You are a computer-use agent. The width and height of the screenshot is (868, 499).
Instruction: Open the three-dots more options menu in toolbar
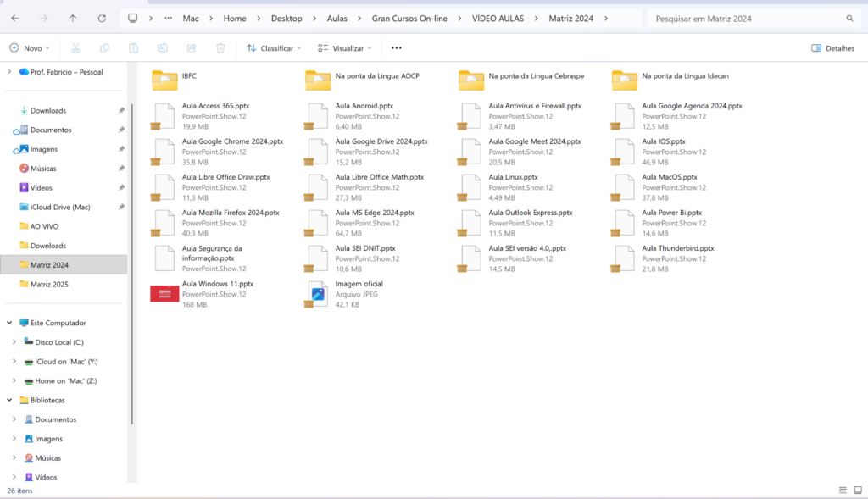click(397, 48)
